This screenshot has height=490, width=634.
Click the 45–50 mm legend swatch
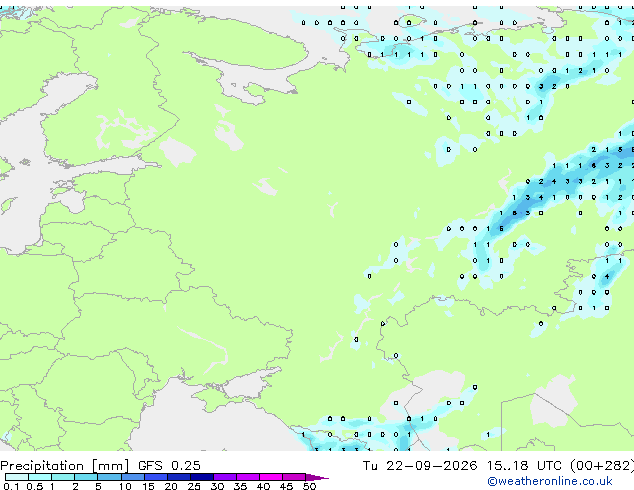(294, 477)
